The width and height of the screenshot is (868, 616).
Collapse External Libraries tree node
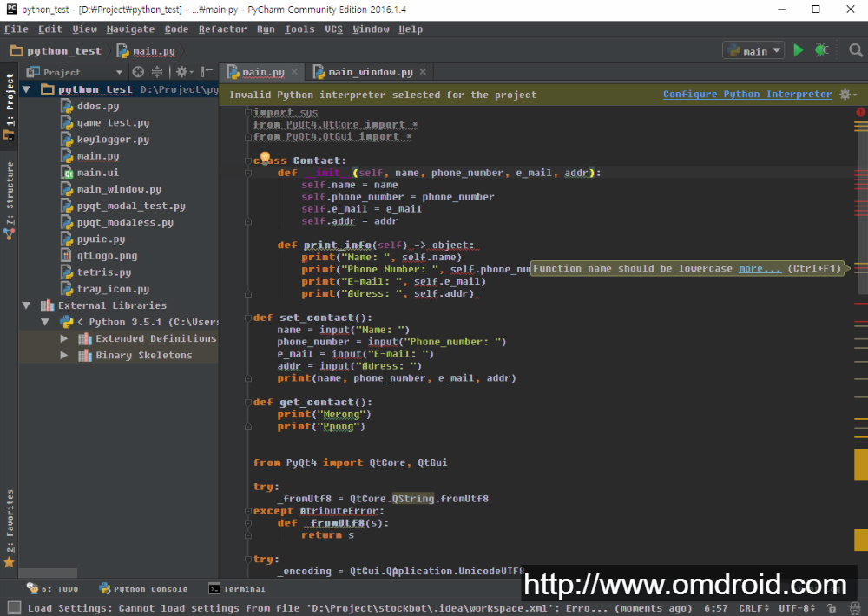pos(26,305)
